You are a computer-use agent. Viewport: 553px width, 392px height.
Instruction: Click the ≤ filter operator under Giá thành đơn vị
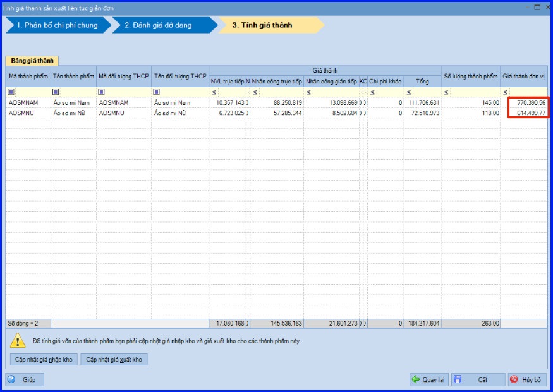506,92
